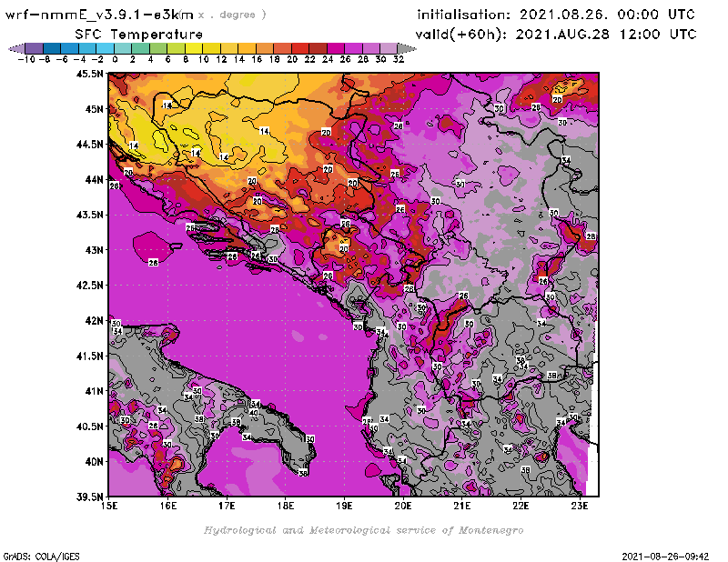Image resolution: width=728 pixels, height=562 pixels.
Task: Click the 0 label under the color legend
Action: (115, 59)
